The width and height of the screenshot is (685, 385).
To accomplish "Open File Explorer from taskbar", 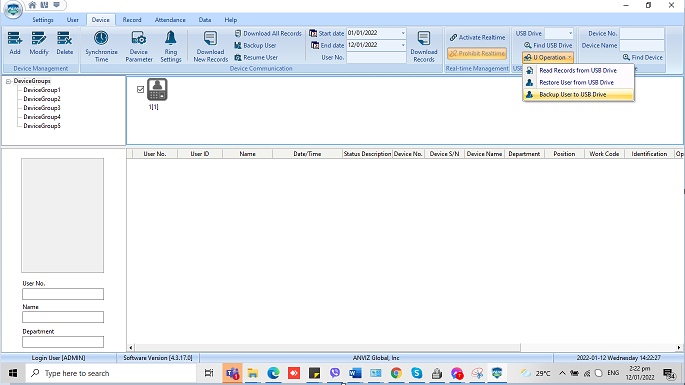I will coord(253,373).
